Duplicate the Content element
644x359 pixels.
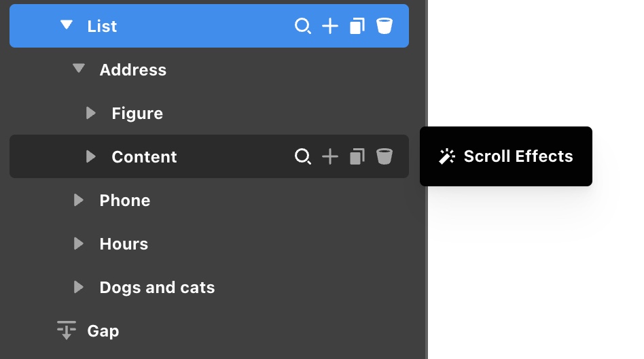tap(357, 157)
